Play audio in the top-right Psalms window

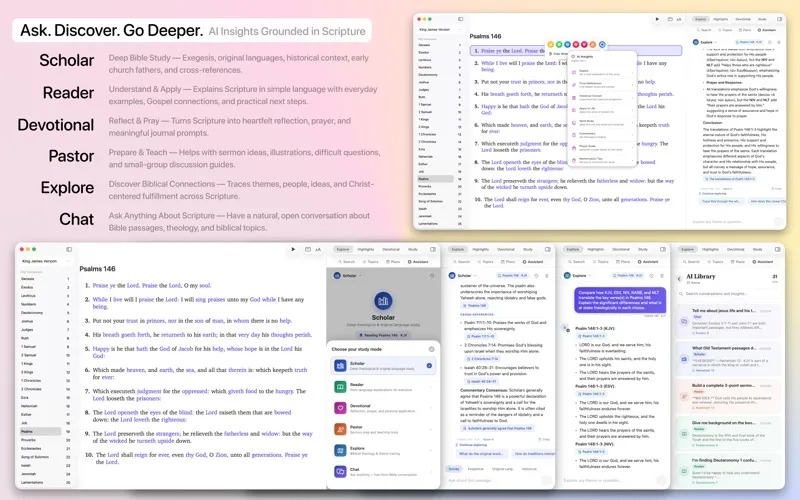click(x=657, y=19)
